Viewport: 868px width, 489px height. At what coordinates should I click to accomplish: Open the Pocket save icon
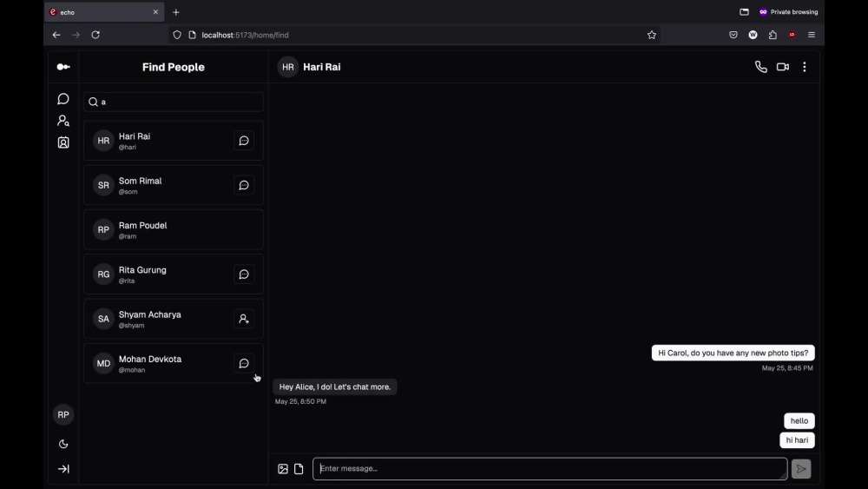[733, 35]
